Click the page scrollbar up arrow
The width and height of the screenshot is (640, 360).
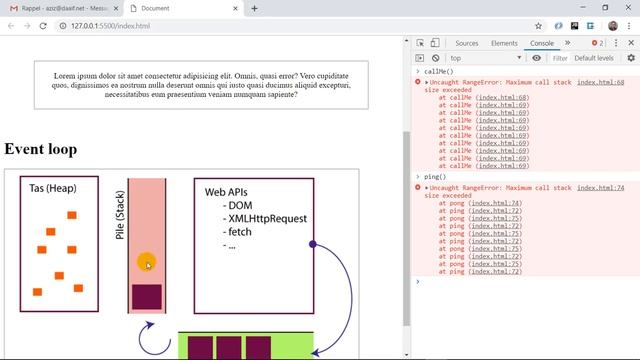(x=406, y=40)
